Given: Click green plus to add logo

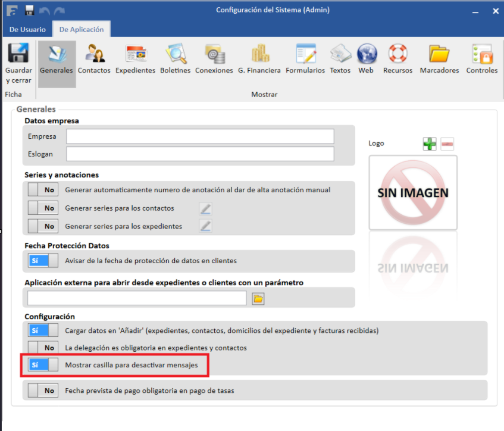Looking at the screenshot, I should pos(430,143).
